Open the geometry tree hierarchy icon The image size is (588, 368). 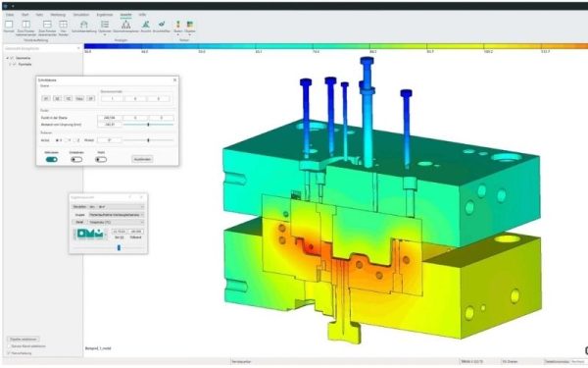pos(126,25)
